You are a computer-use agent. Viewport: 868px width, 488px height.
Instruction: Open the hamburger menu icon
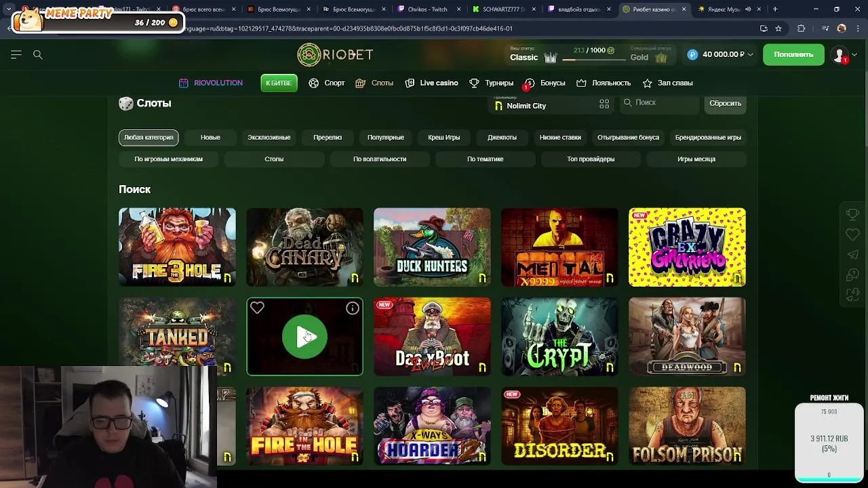(16, 54)
